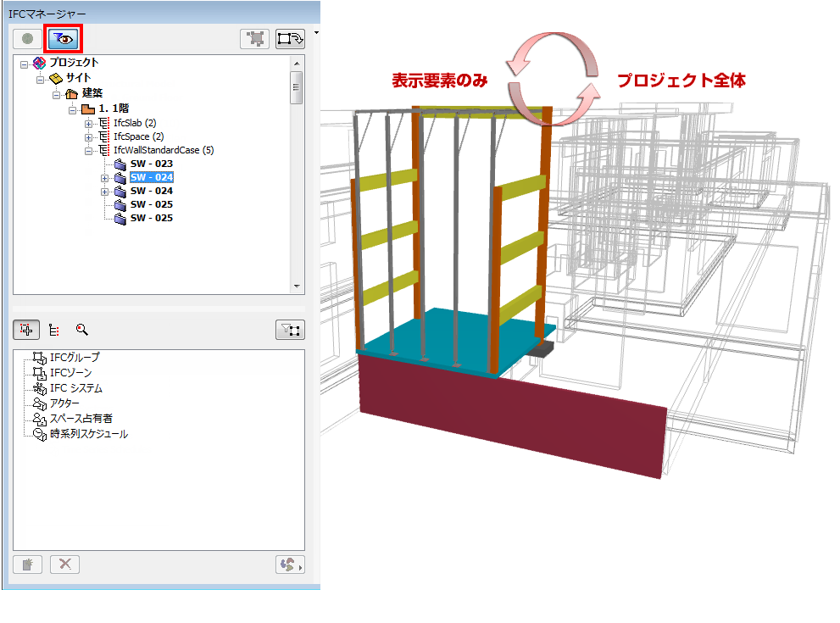The image size is (840, 623).
Task: Select the grayed project scope icon beside the eye
Action: coord(26,36)
